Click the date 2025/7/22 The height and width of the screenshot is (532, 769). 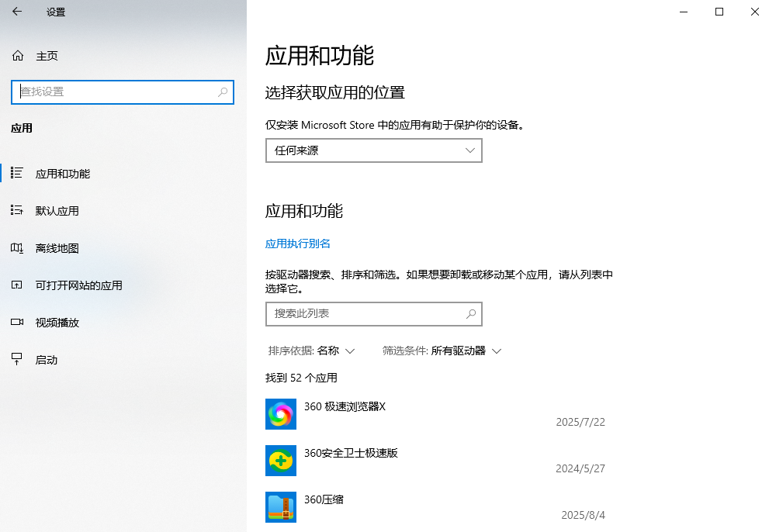(x=580, y=422)
